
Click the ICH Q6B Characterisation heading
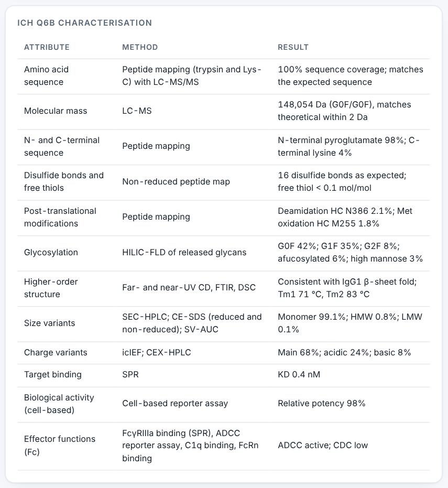pyautogui.click(x=85, y=23)
